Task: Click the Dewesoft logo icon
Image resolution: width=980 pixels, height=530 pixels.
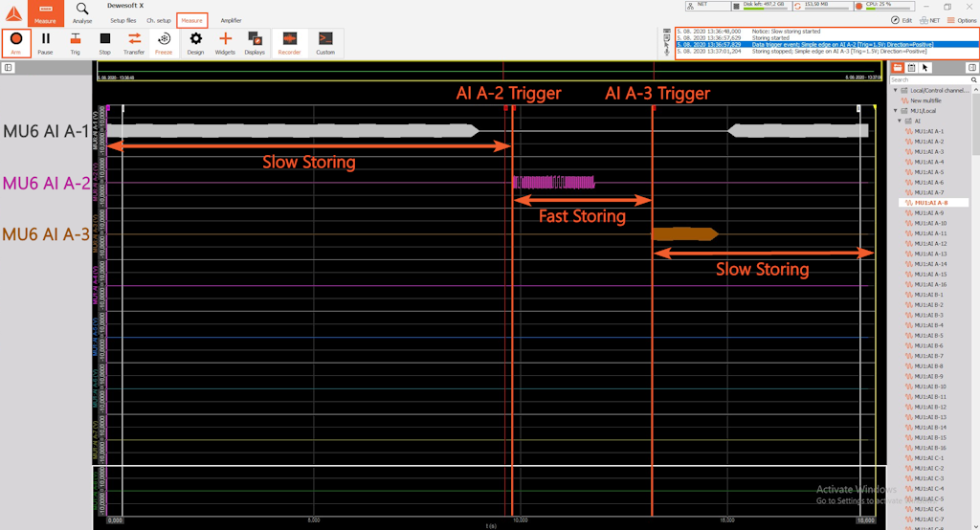Action: (13, 13)
